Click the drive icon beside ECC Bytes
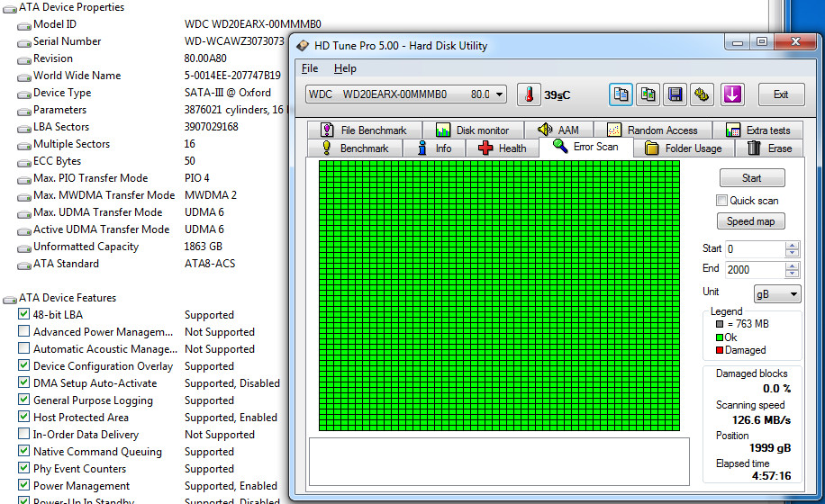 pos(23,163)
